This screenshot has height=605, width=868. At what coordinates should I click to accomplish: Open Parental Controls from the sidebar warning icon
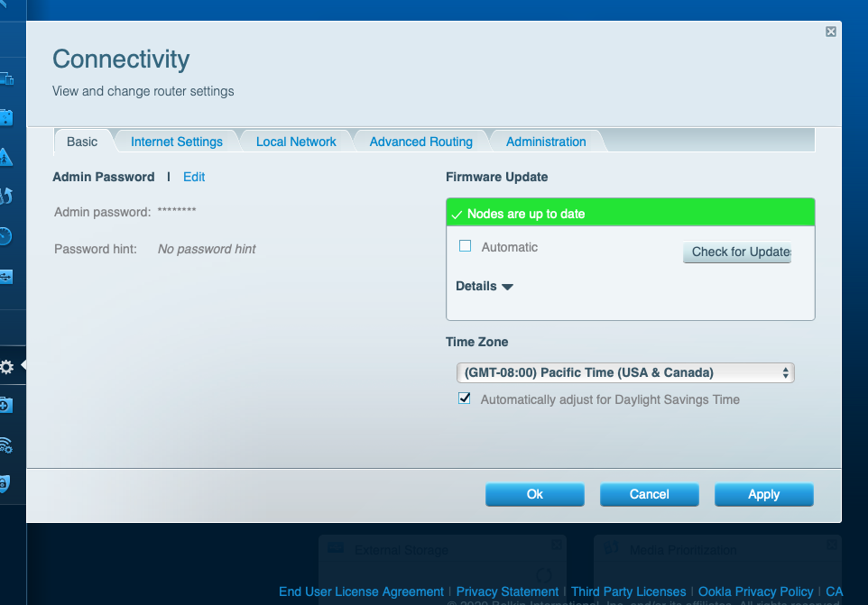click(5, 157)
